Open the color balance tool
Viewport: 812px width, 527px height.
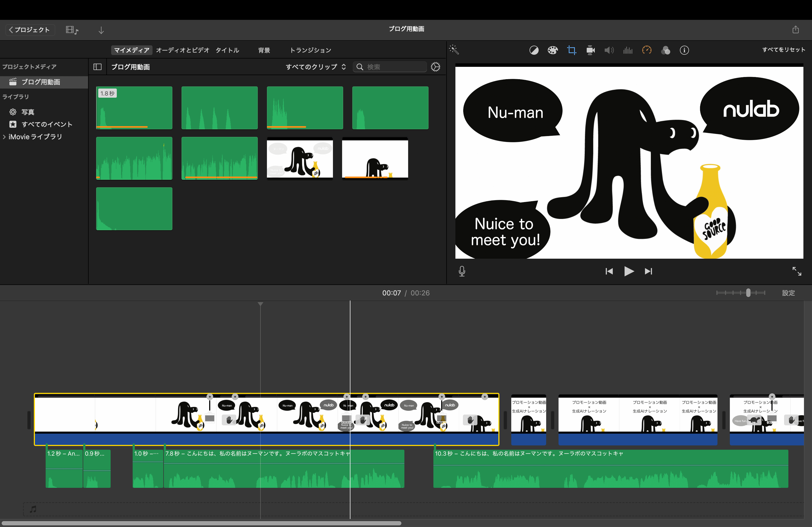(x=534, y=50)
